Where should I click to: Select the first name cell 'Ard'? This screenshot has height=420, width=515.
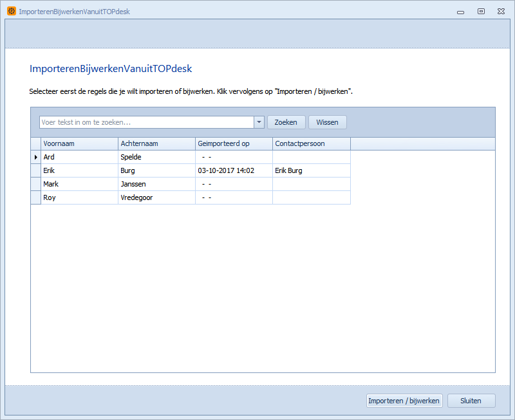click(x=79, y=157)
